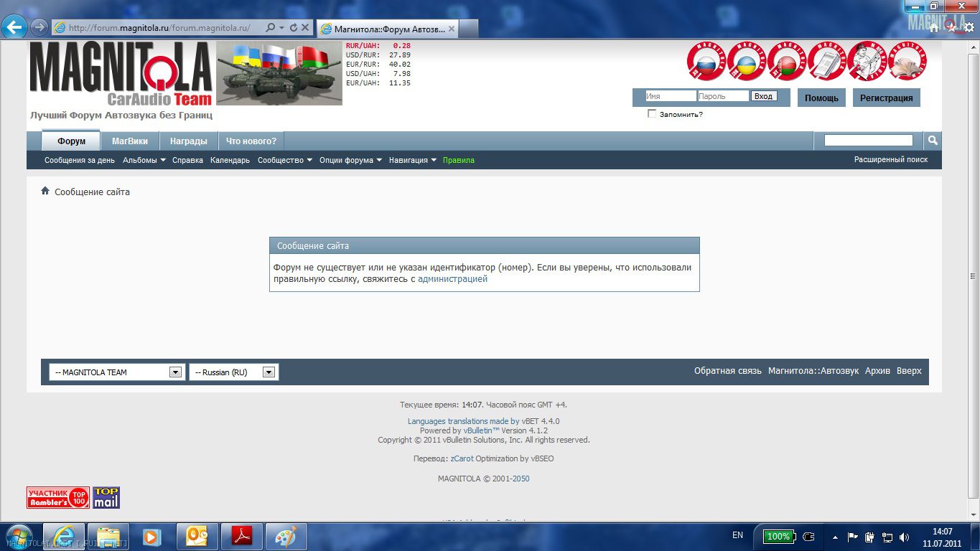
Task: Go home via the house breadcrumb icon
Action: tap(45, 192)
